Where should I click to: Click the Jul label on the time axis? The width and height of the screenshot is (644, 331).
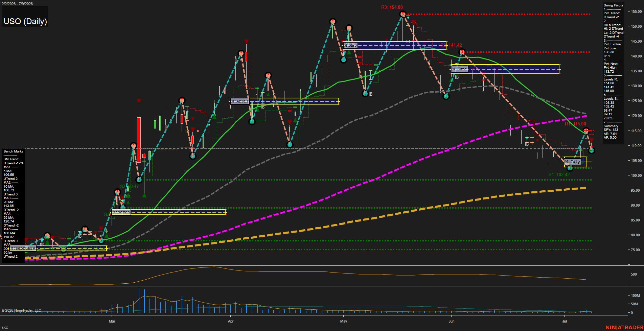565,321
